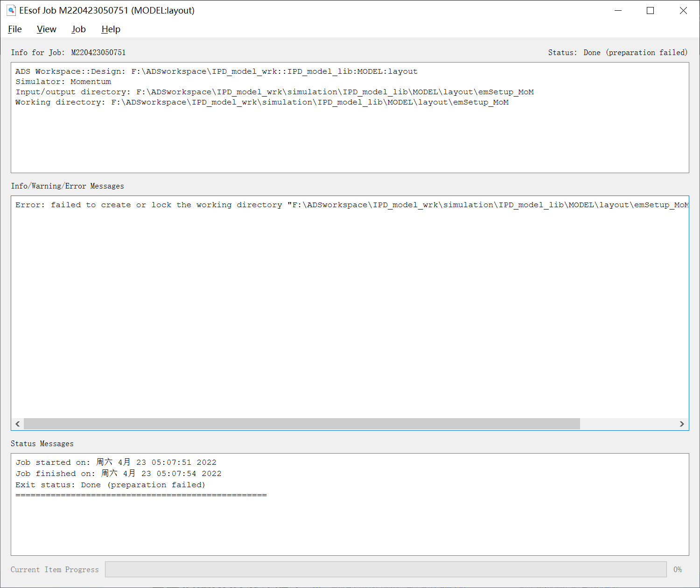
Task: Click the 'Current Item Progress' label
Action: [x=55, y=569]
